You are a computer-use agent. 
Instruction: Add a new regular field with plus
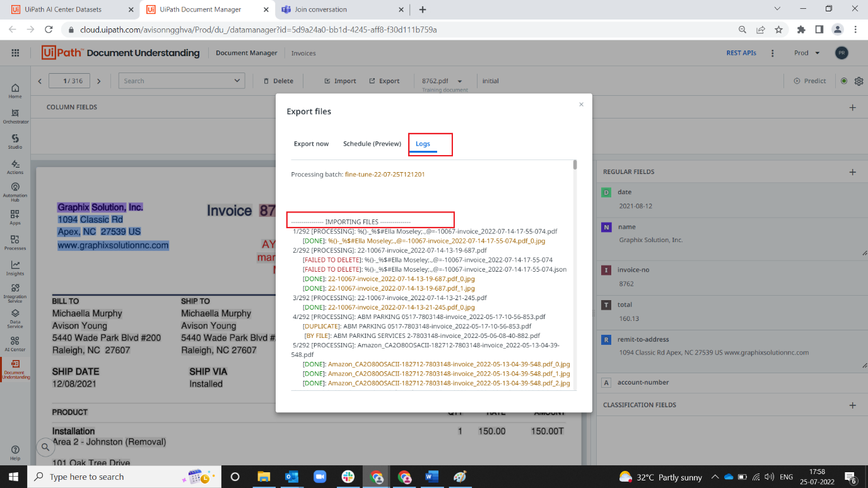point(853,171)
